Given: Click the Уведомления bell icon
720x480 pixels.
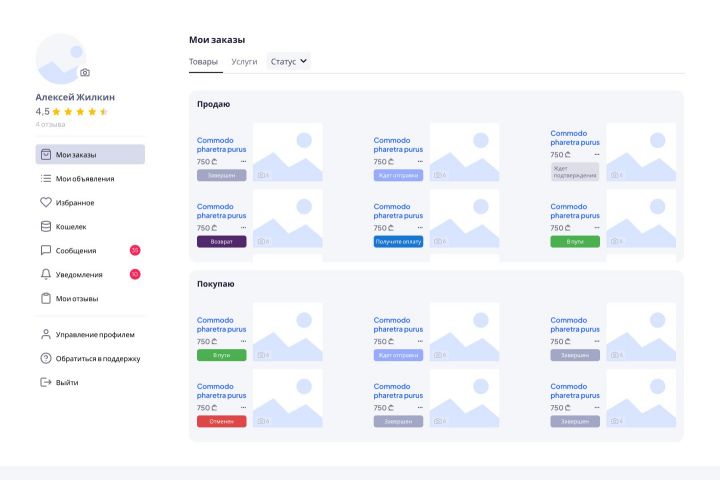Looking at the screenshot, I should 45,274.
